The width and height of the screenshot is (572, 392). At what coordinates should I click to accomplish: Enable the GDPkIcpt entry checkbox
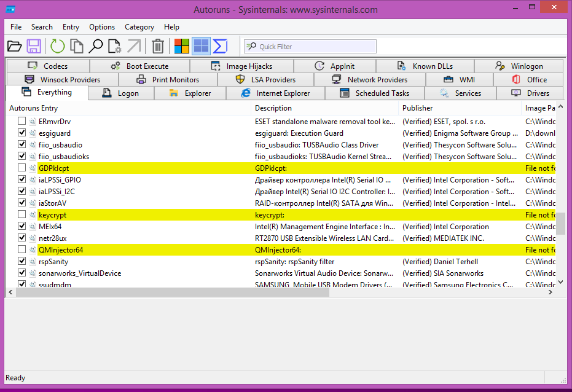click(22, 168)
